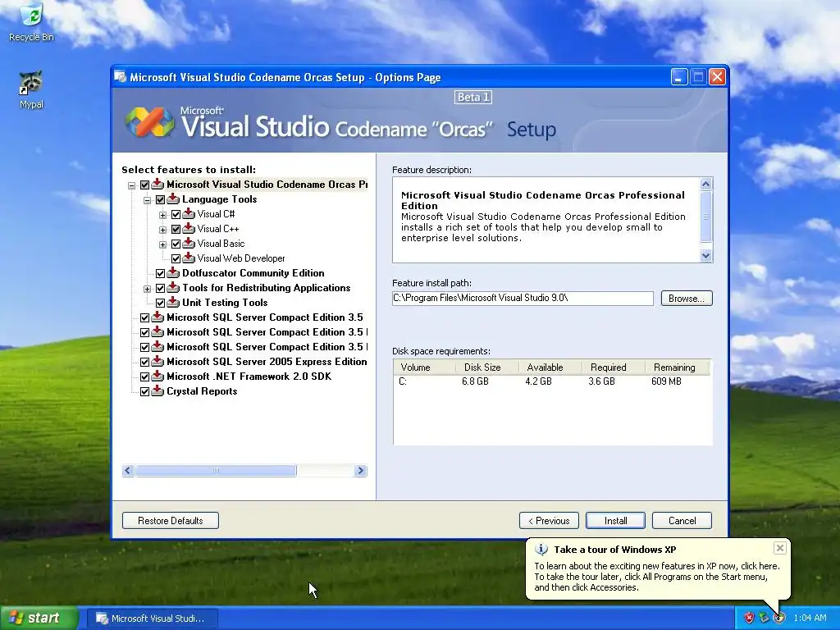Start installation with the Install button

[x=615, y=521]
